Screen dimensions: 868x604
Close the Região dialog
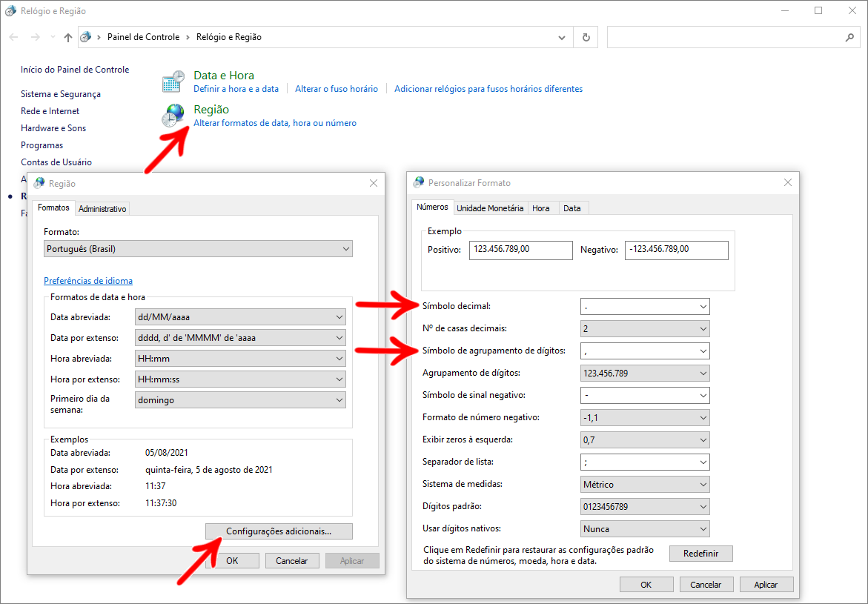(374, 183)
